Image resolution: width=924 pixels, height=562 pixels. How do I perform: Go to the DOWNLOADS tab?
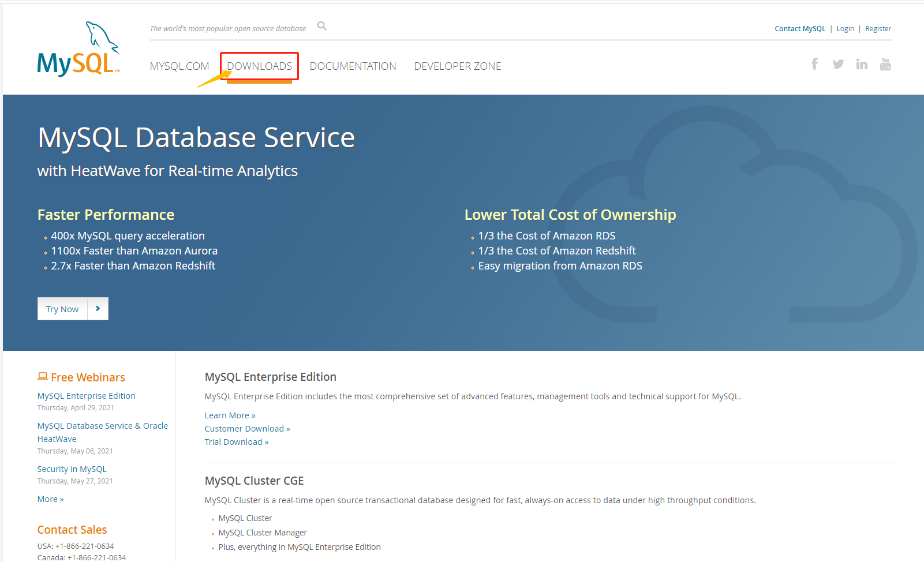tap(260, 66)
